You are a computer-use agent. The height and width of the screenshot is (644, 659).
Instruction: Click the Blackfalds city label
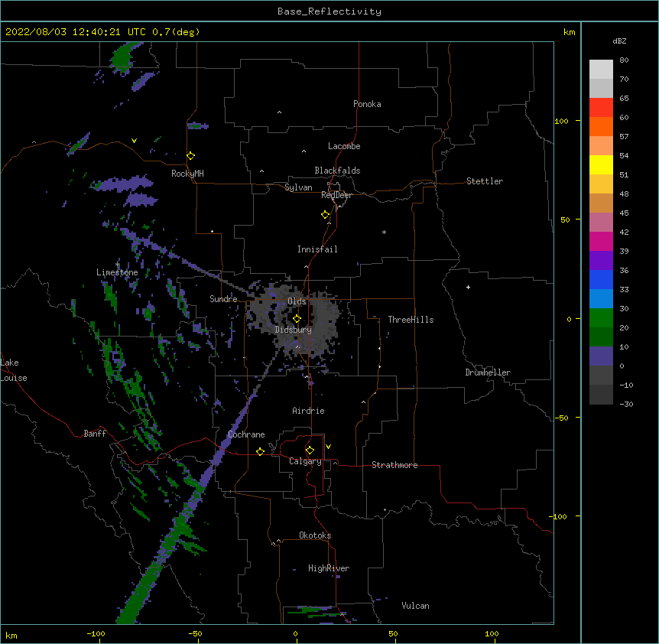(337, 171)
